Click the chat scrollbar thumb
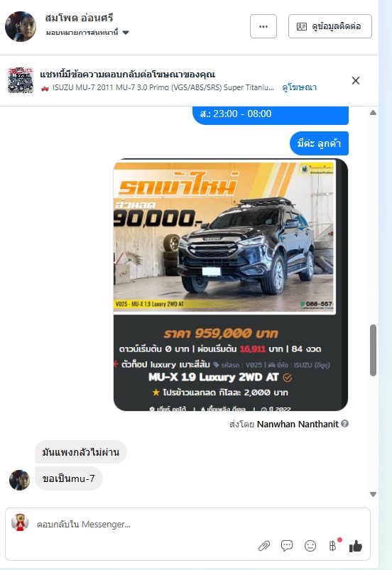This screenshot has height=570, width=392. 373,350
